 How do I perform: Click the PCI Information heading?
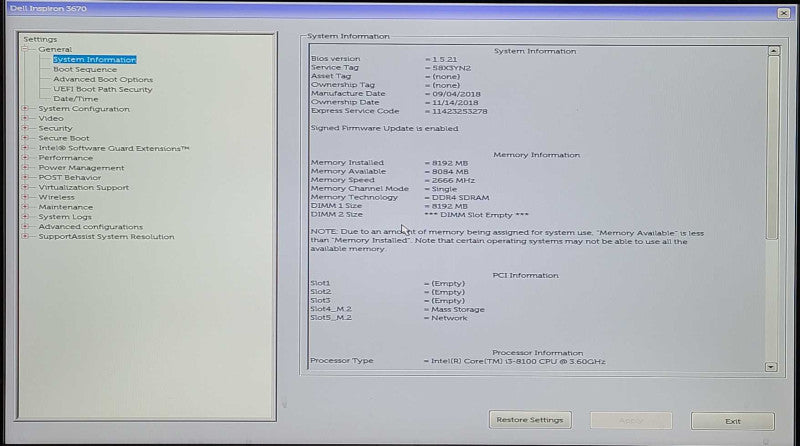click(525, 276)
